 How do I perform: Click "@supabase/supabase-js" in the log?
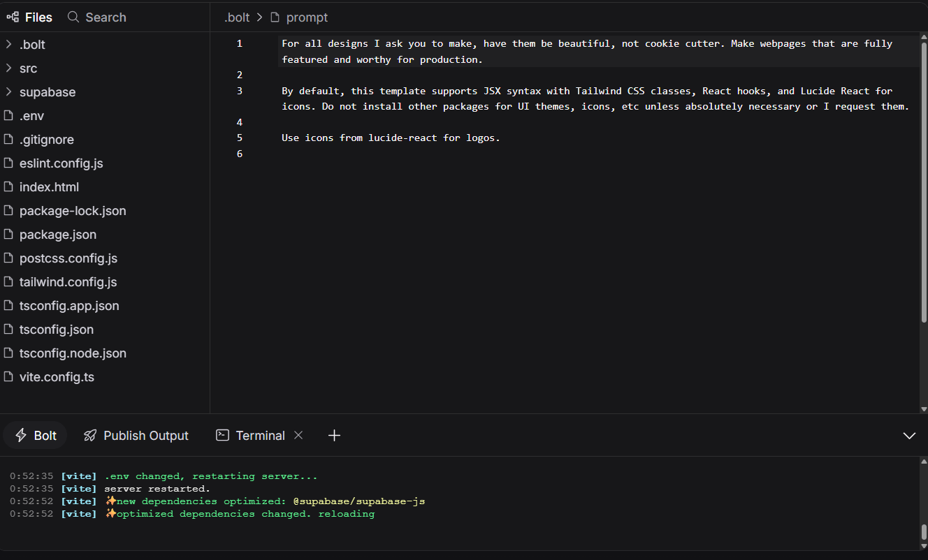359,501
